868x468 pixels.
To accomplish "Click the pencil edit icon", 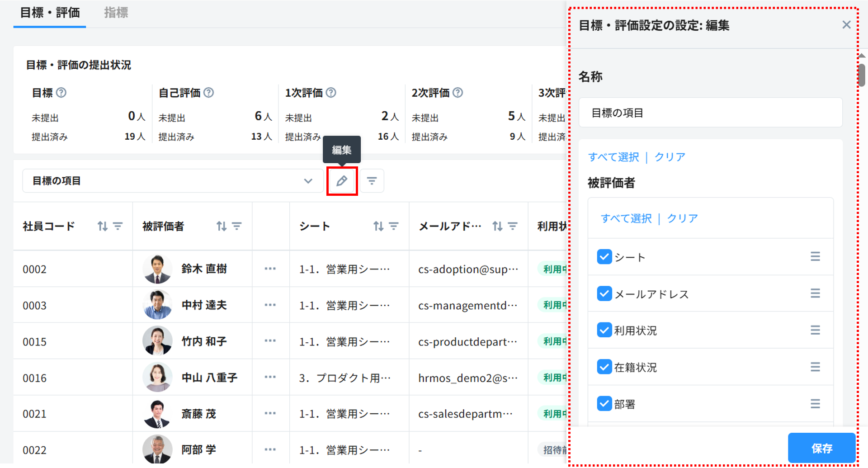I will point(342,181).
